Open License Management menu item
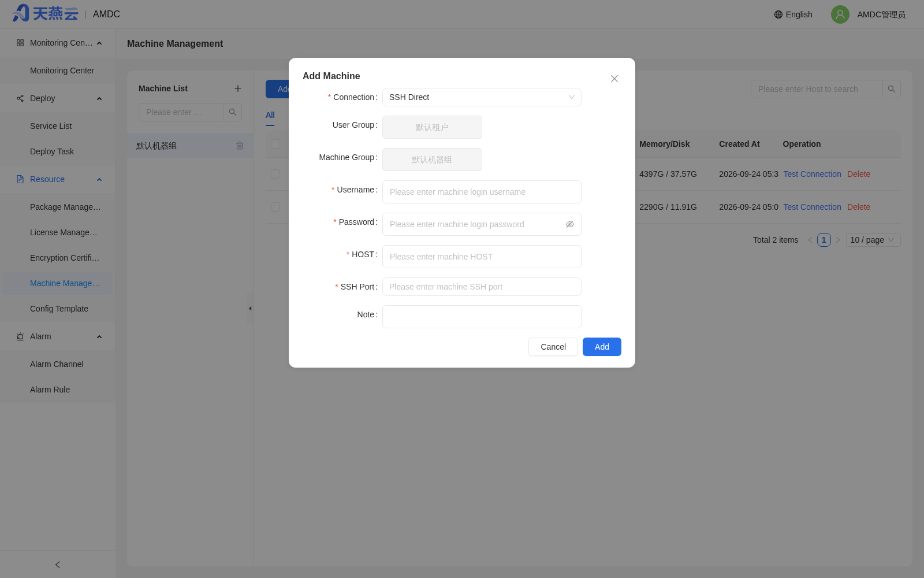The image size is (924, 578). point(58,232)
